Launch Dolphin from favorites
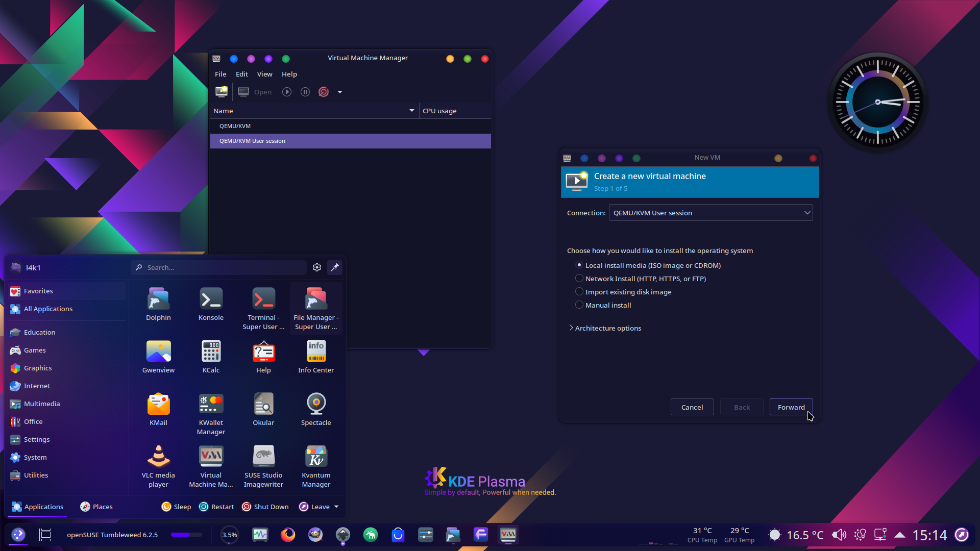 point(158,304)
